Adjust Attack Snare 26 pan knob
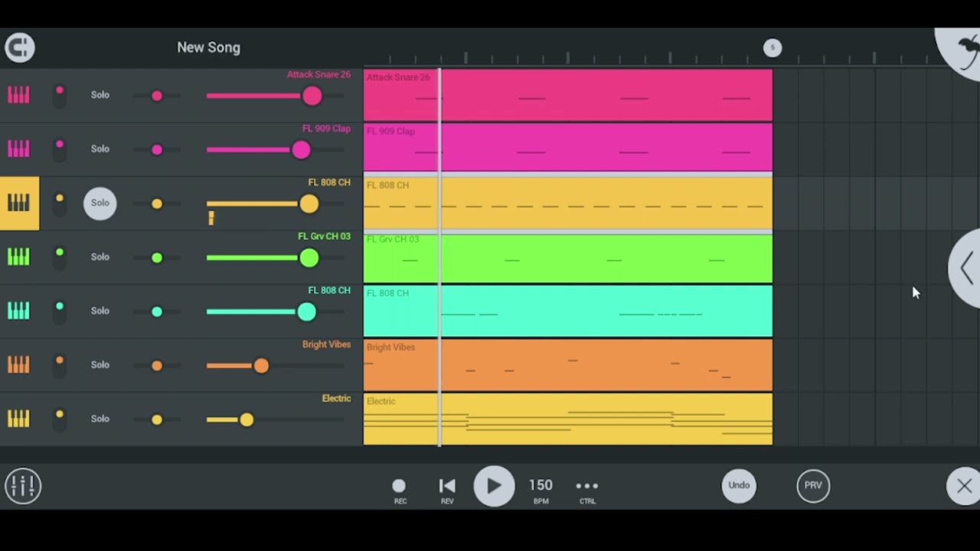Image resolution: width=980 pixels, height=551 pixels. point(157,96)
